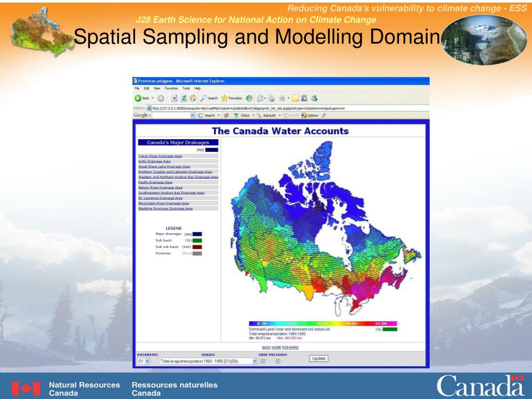
Task: Go to Home page via house icon
Action: [x=193, y=98]
